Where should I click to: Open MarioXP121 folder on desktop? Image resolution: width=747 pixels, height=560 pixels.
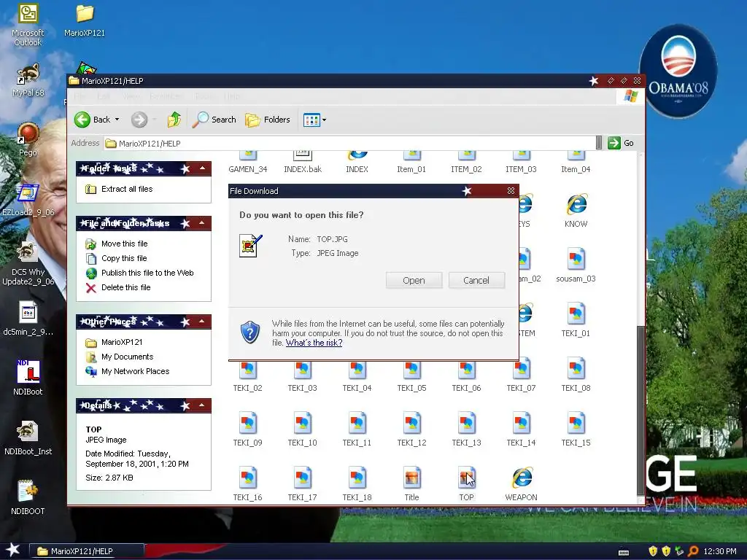point(85,21)
